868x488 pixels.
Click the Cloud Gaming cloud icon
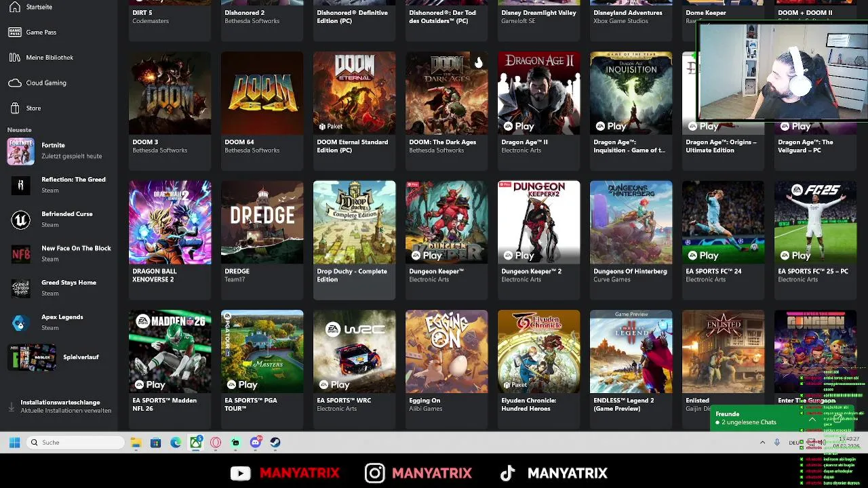(x=14, y=83)
